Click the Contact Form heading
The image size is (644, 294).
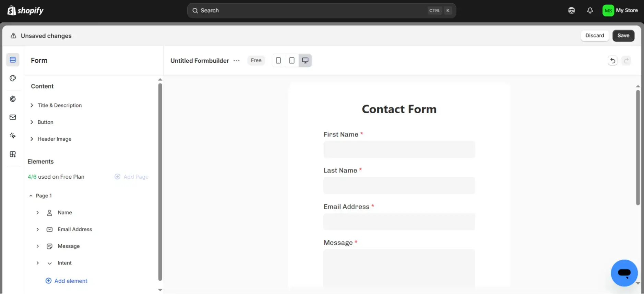pos(399,109)
